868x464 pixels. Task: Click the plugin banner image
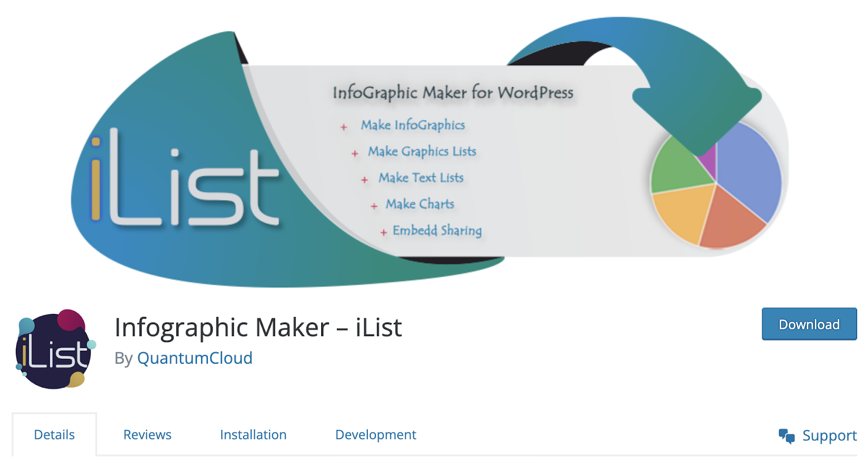click(430, 152)
